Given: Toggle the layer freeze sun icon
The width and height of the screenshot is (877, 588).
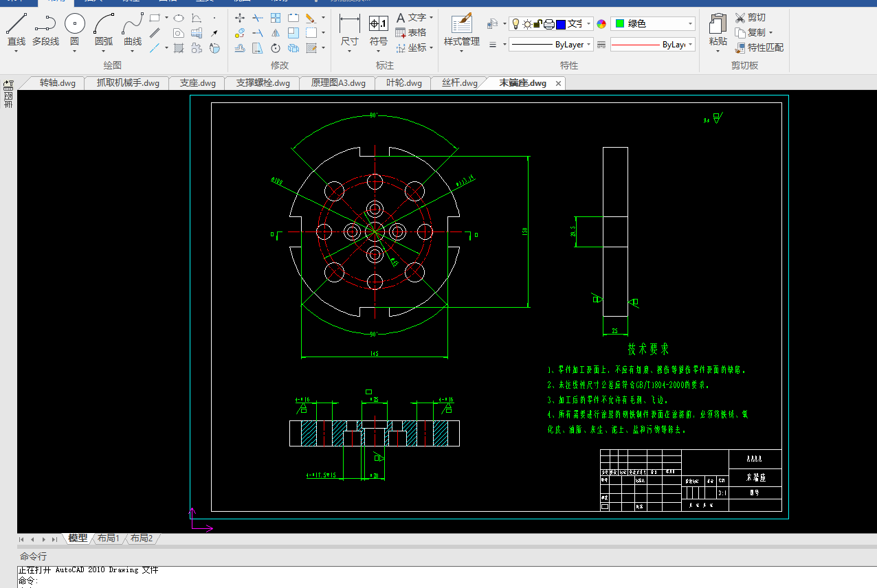Looking at the screenshot, I should point(526,24).
